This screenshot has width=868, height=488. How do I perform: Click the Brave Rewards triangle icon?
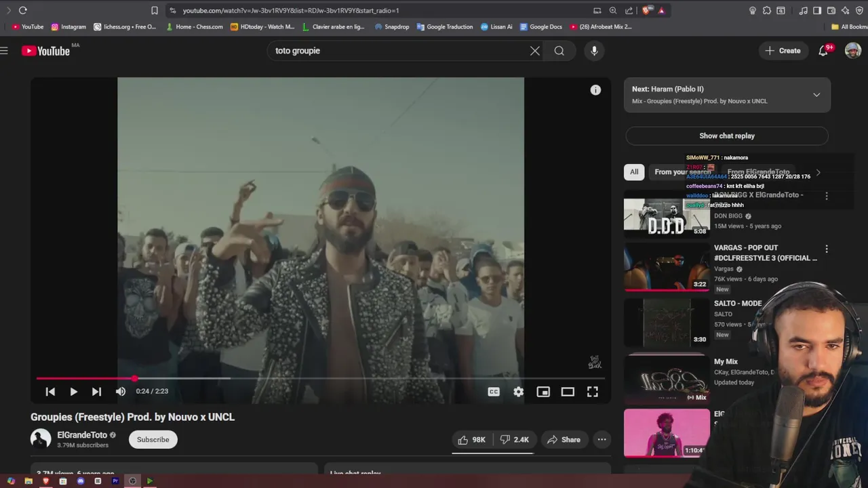pyautogui.click(x=661, y=10)
